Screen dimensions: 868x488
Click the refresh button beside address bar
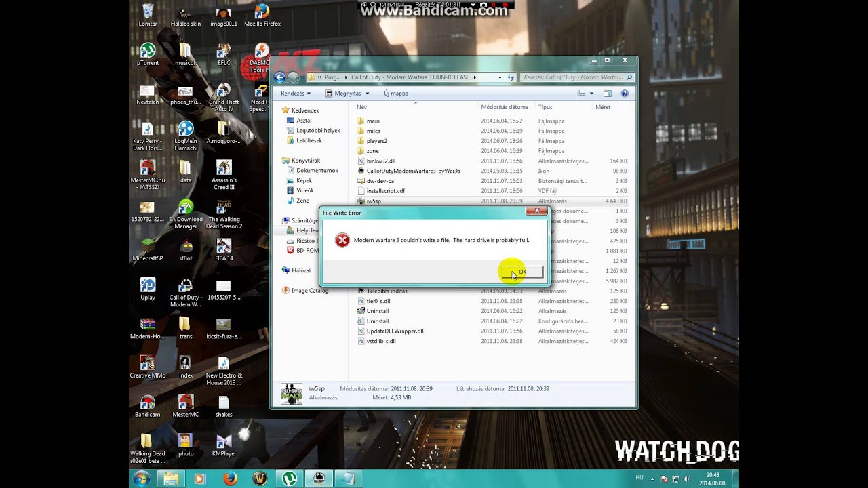click(511, 77)
